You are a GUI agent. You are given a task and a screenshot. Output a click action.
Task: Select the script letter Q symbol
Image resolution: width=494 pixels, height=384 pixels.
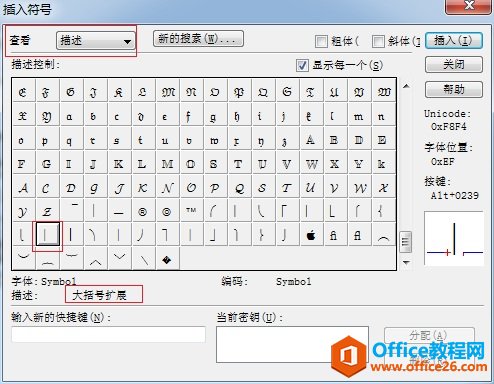(x=239, y=188)
